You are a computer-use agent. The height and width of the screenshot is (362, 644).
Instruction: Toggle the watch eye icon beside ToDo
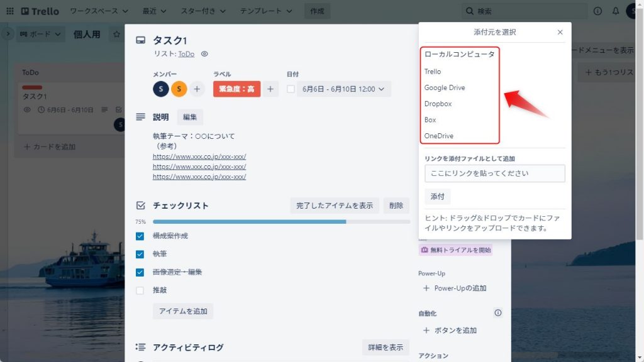[204, 54]
